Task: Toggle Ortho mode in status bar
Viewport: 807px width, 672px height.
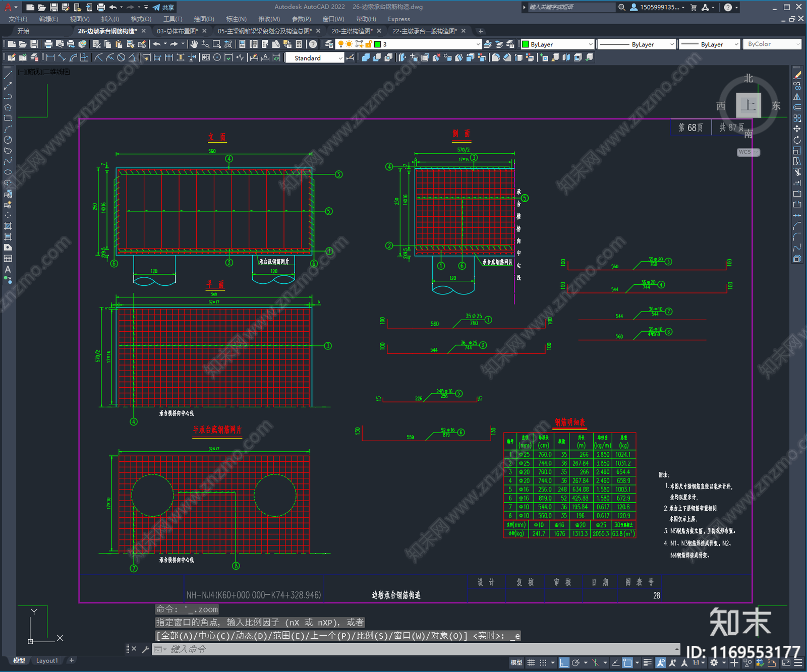Action: coord(564,662)
